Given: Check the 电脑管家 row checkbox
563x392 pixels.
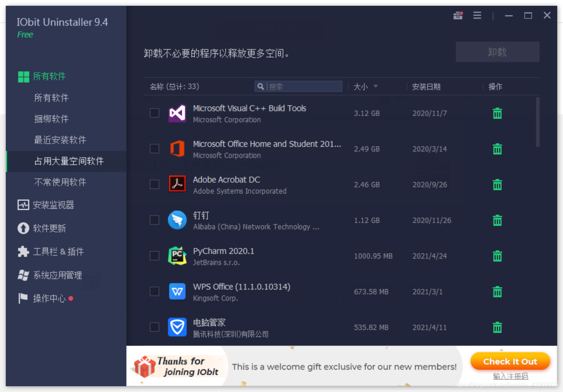Looking at the screenshot, I should (155, 327).
